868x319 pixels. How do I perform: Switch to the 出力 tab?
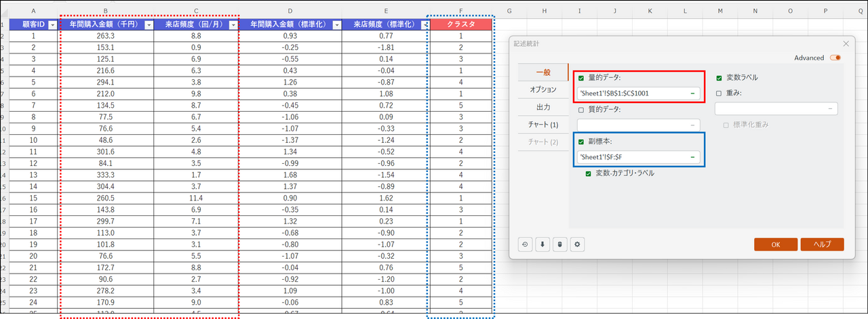point(542,107)
